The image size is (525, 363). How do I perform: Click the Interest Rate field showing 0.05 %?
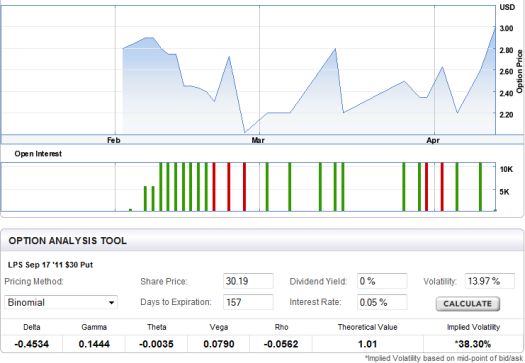click(382, 302)
